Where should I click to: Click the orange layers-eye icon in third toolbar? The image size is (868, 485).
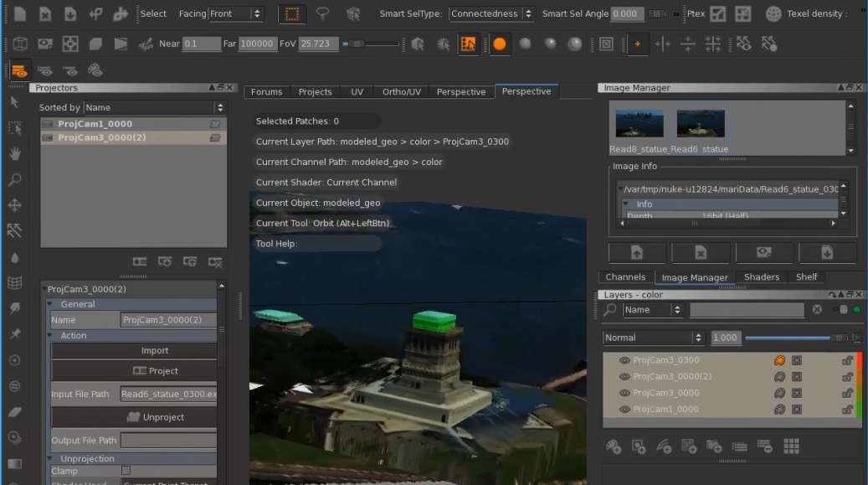[18, 71]
